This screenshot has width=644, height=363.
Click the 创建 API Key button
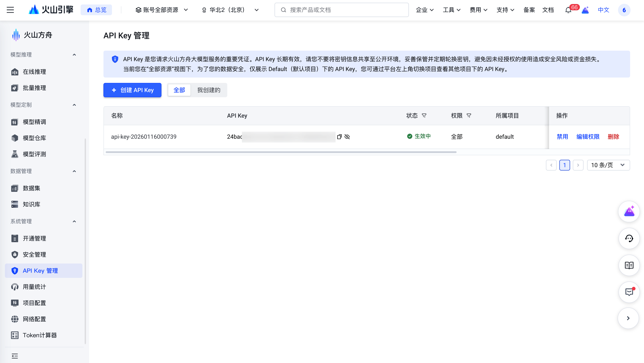(132, 90)
